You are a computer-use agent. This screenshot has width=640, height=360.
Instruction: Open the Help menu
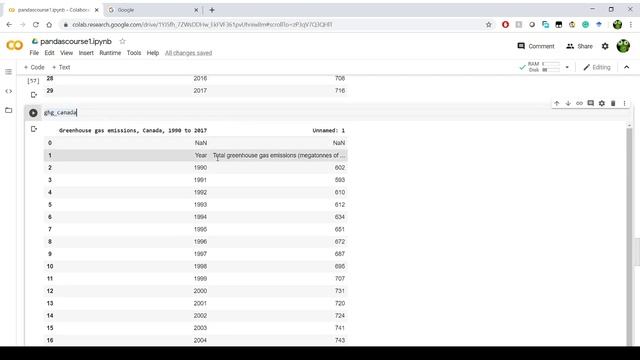(153, 53)
